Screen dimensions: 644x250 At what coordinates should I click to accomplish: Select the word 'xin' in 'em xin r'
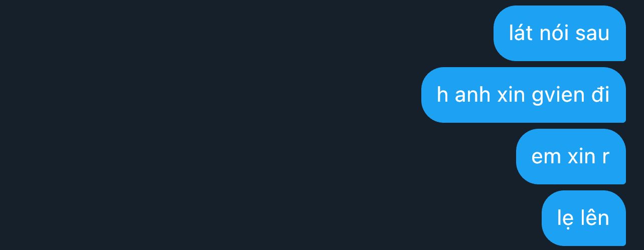[x=581, y=156]
